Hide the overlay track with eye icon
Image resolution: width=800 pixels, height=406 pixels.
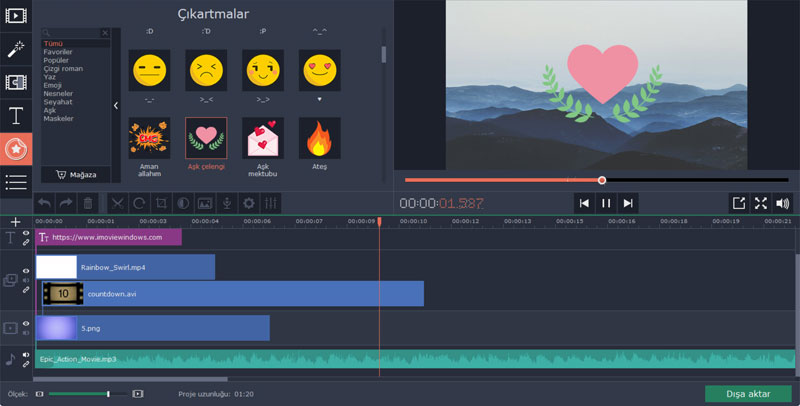[26, 271]
